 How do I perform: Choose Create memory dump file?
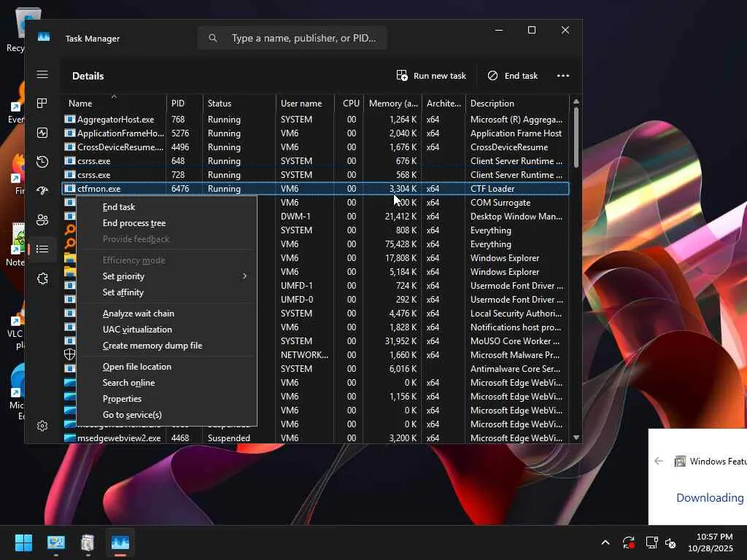pos(152,346)
